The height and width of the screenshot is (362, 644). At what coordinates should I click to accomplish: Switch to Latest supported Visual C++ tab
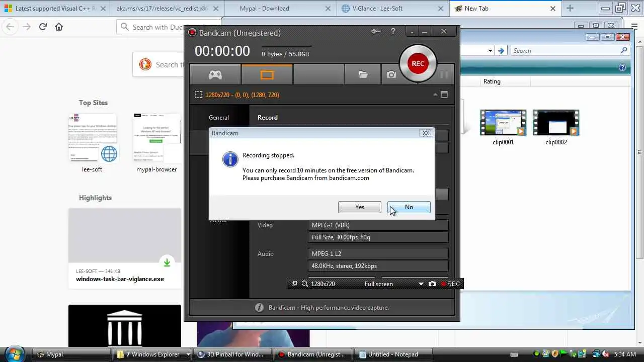point(56,9)
